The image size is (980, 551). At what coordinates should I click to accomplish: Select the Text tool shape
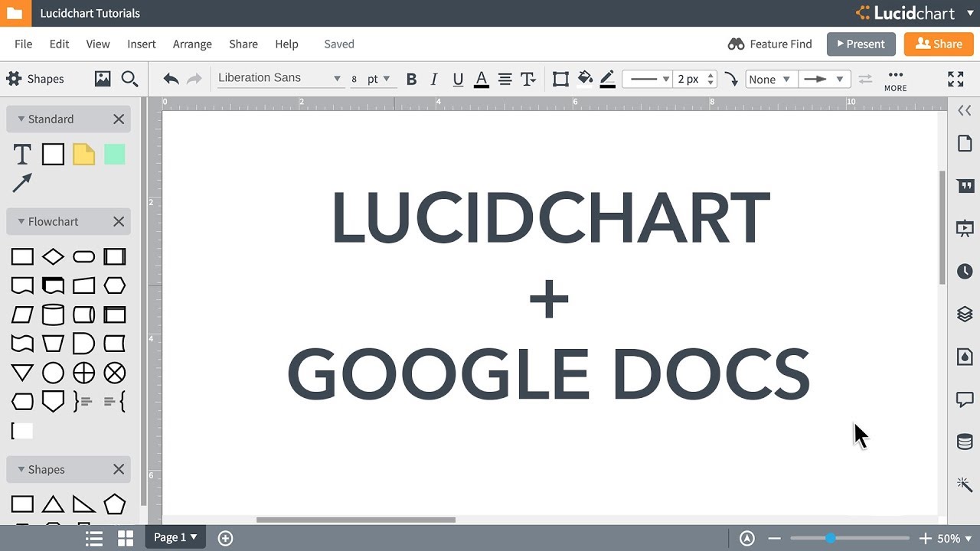tap(22, 155)
